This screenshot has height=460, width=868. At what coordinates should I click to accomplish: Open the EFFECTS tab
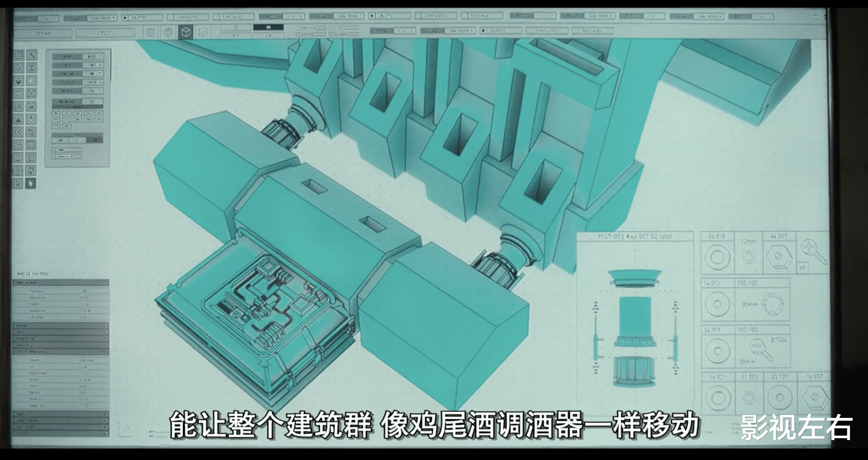pos(105,33)
